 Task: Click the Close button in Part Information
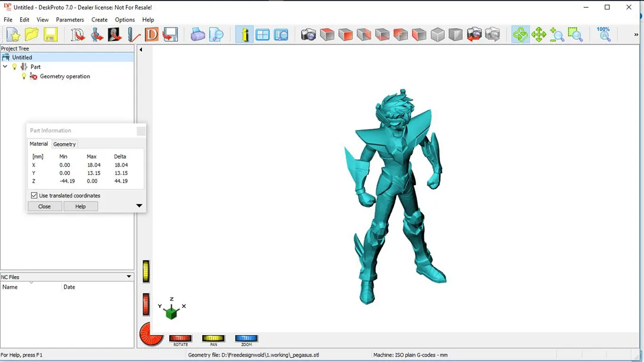[45, 206]
